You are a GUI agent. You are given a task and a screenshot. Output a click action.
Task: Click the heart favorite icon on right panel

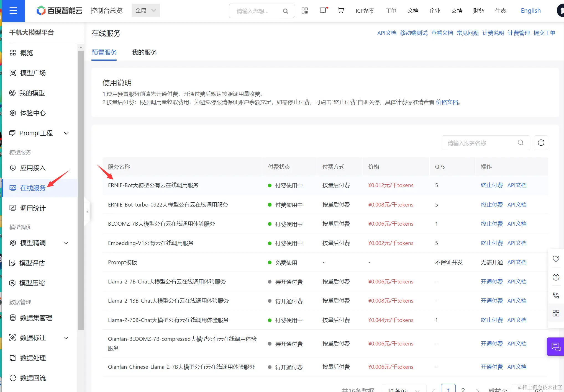556,259
